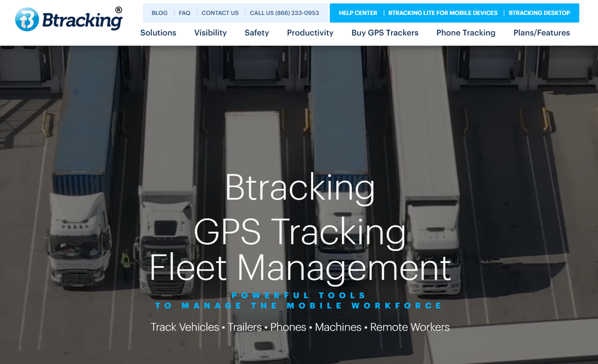Click the 'POWERFUL TOOLS' tagline text

click(x=299, y=295)
